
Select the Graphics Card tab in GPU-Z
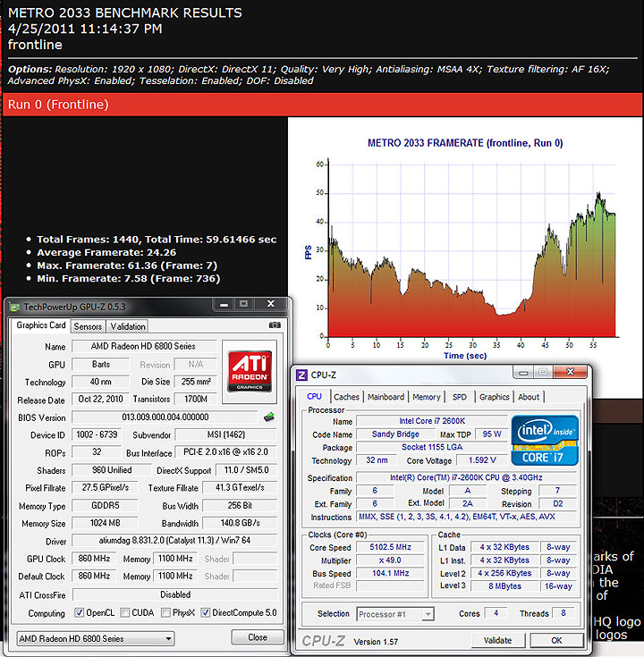40,325
